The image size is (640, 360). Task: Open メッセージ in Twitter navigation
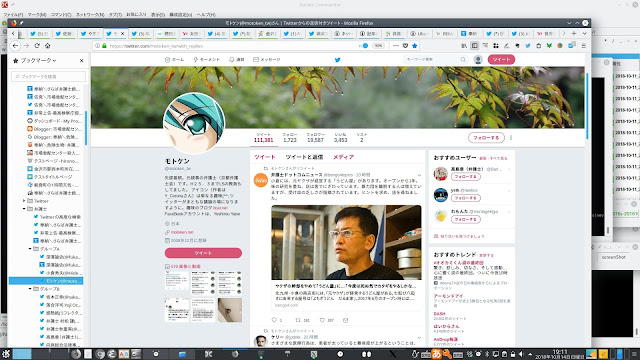pos(267,60)
